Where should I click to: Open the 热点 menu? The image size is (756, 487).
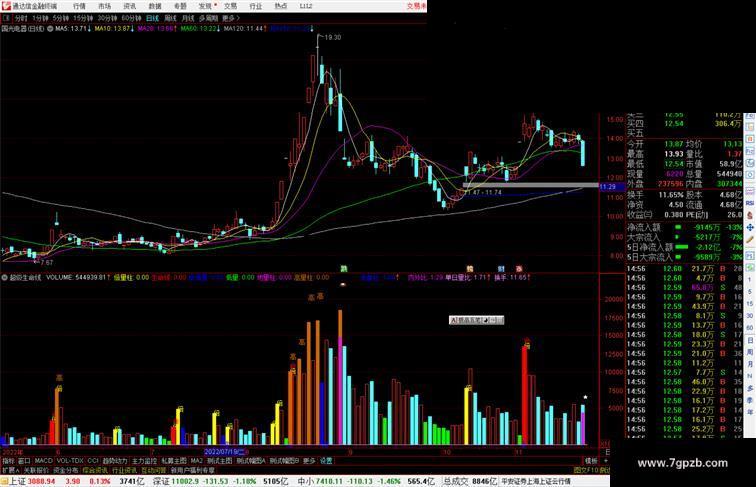pyautogui.click(x=281, y=6)
